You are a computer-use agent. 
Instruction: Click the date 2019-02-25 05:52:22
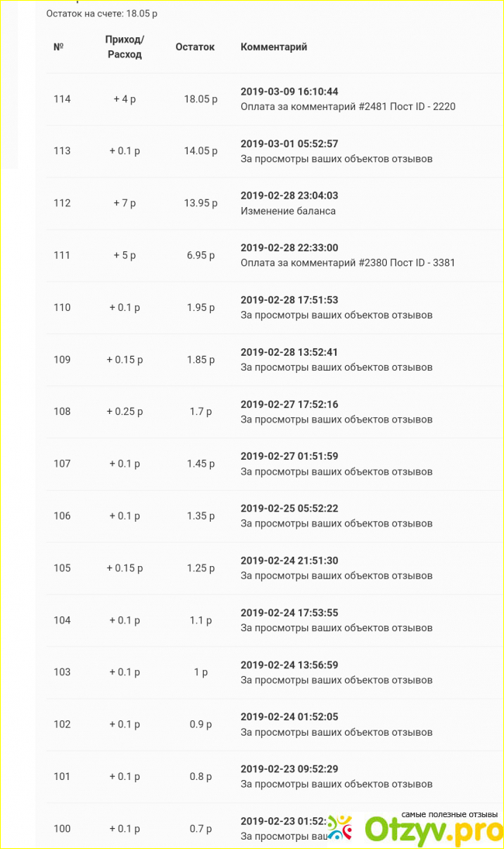pyautogui.click(x=289, y=509)
